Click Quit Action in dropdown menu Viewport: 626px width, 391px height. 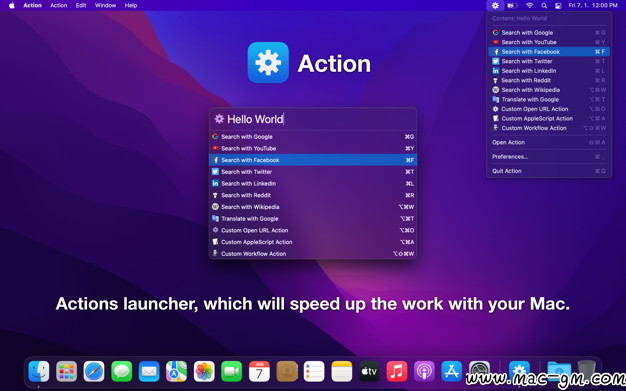click(549, 171)
